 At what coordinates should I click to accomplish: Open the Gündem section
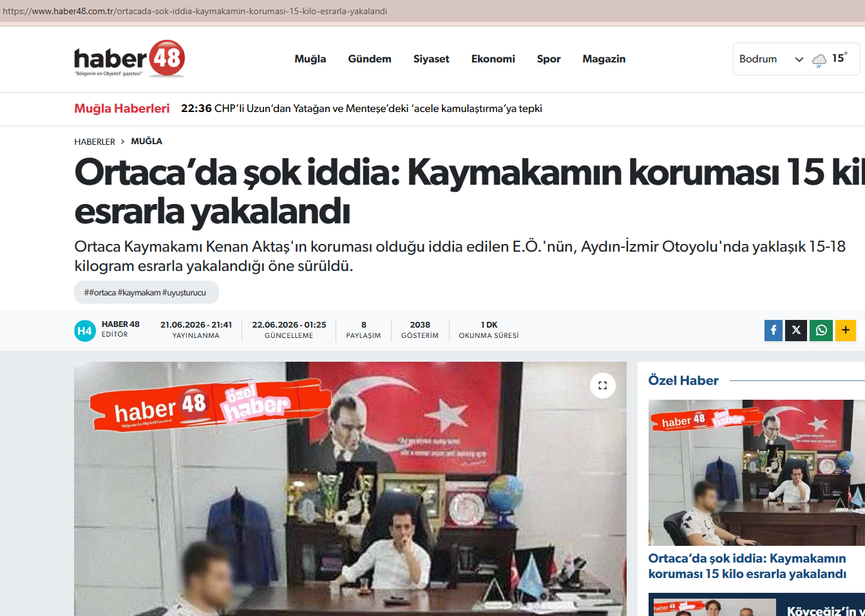pos(370,59)
